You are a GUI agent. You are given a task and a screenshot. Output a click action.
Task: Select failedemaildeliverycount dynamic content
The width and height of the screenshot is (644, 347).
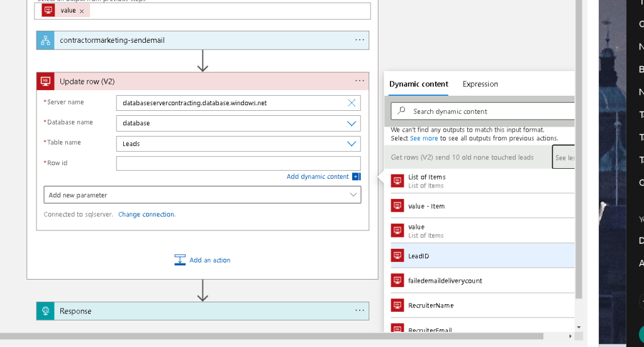(x=482, y=281)
